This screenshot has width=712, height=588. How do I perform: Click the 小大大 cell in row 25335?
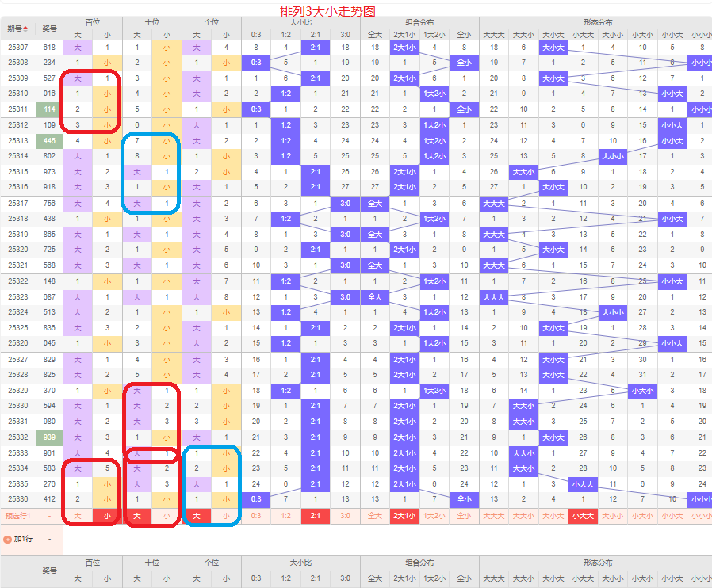tap(583, 484)
